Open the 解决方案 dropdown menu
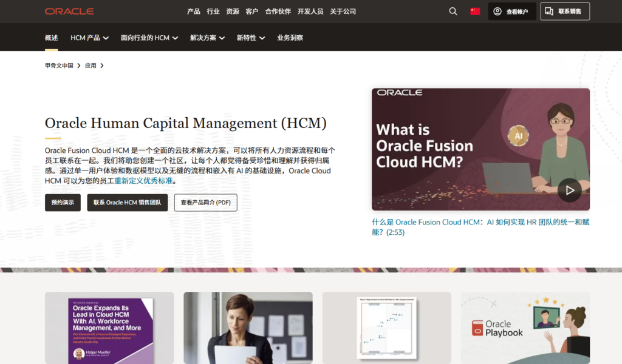This screenshot has height=364, width=622. pyautogui.click(x=207, y=38)
